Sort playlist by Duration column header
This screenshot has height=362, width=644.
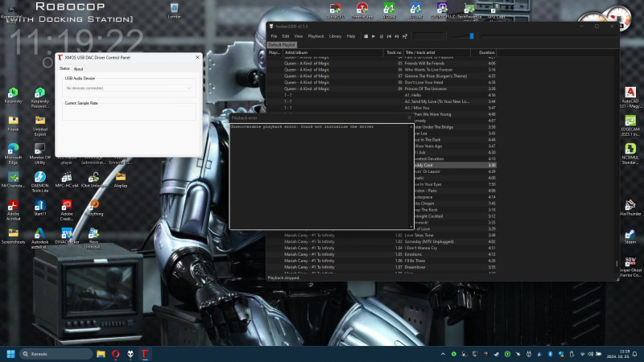tap(487, 52)
